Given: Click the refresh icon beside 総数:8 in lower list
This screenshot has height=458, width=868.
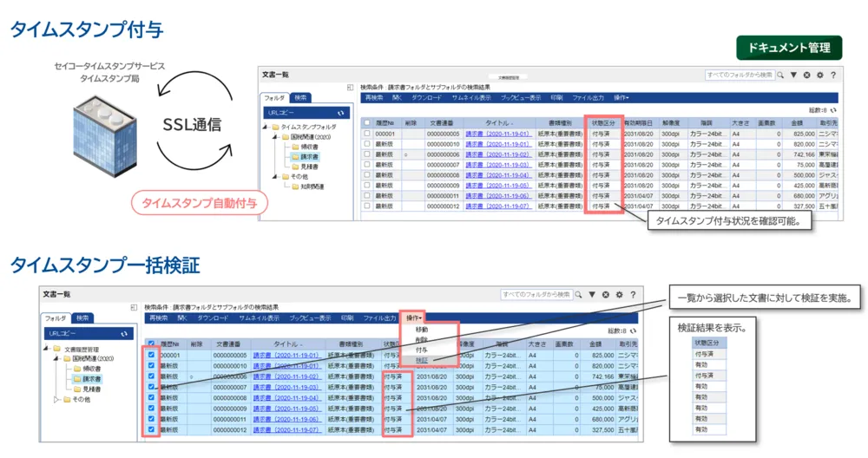Looking at the screenshot, I should pyautogui.click(x=634, y=330).
